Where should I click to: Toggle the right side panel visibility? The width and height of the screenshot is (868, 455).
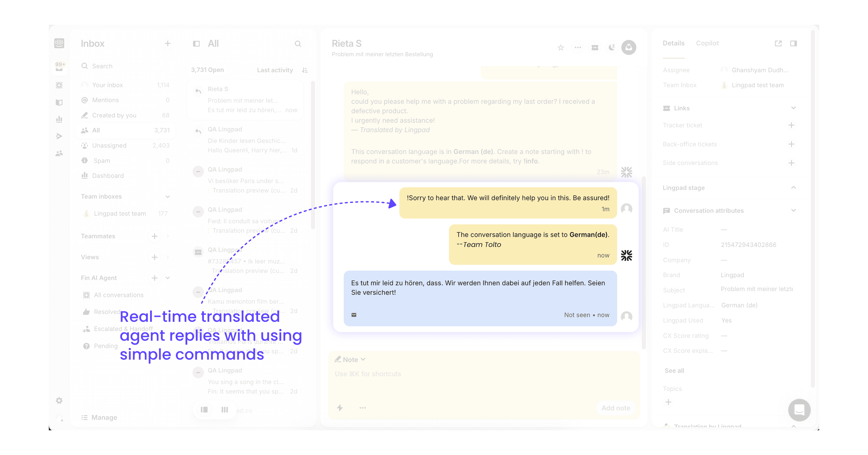click(793, 44)
